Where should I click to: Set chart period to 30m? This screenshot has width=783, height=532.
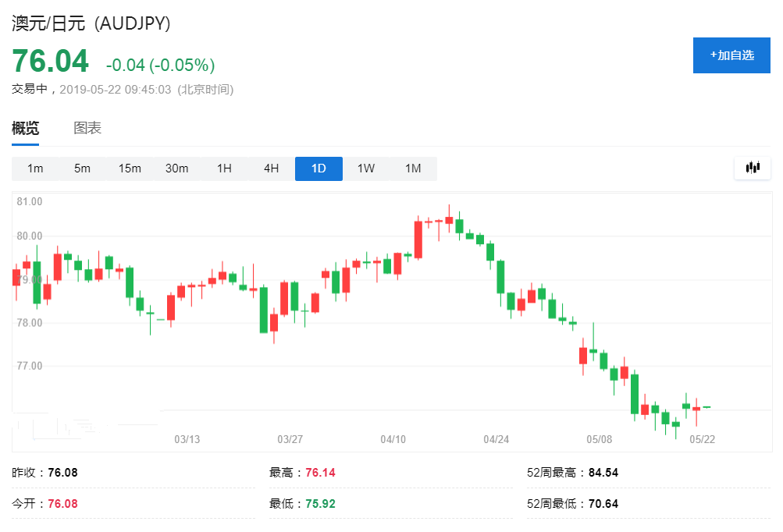click(177, 168)
